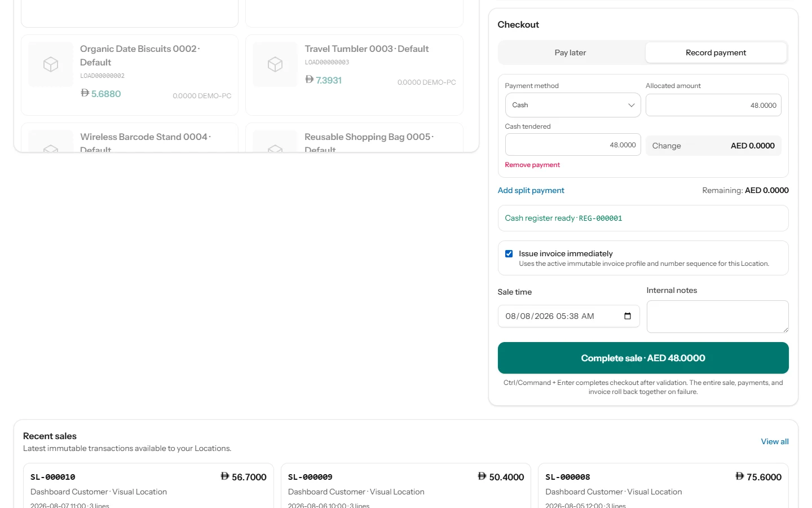Focus the Allocated amount field

click(713, 105)
